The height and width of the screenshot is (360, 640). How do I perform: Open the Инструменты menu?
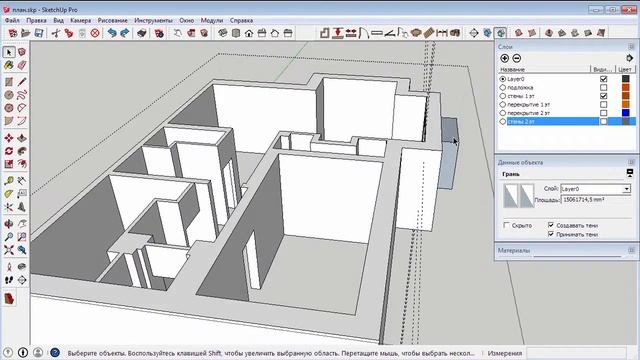click(x=153, y=20)
